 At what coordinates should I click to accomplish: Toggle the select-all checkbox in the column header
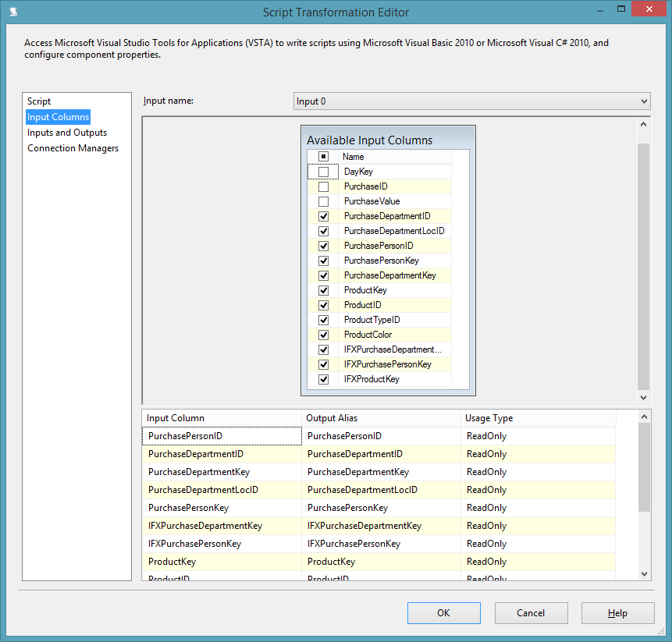pos(323,156)
